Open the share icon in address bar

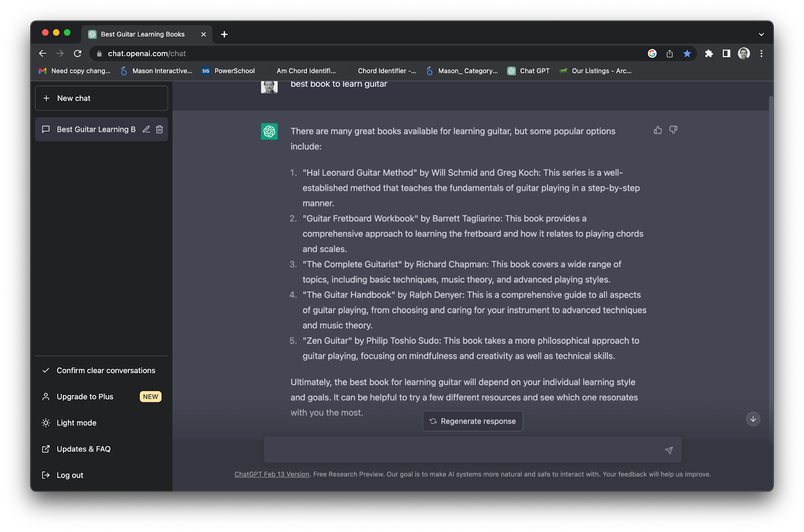(669, 54)
